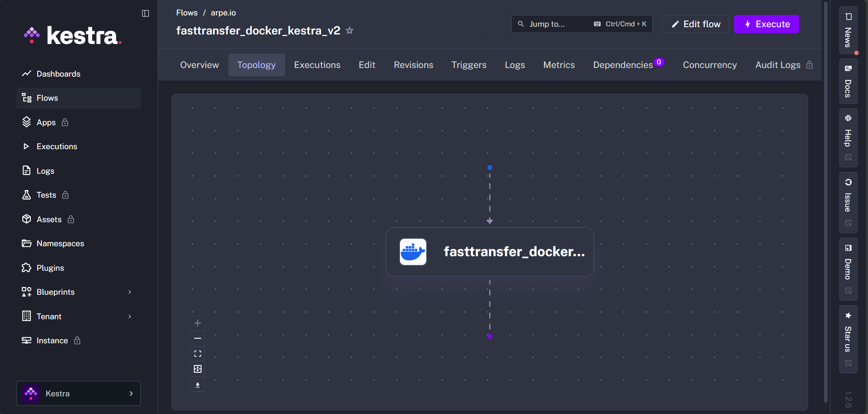The height and width of the screenshot is (414, 868).
Task: Zoom out of the topology view
Action: tap(197, 338)
